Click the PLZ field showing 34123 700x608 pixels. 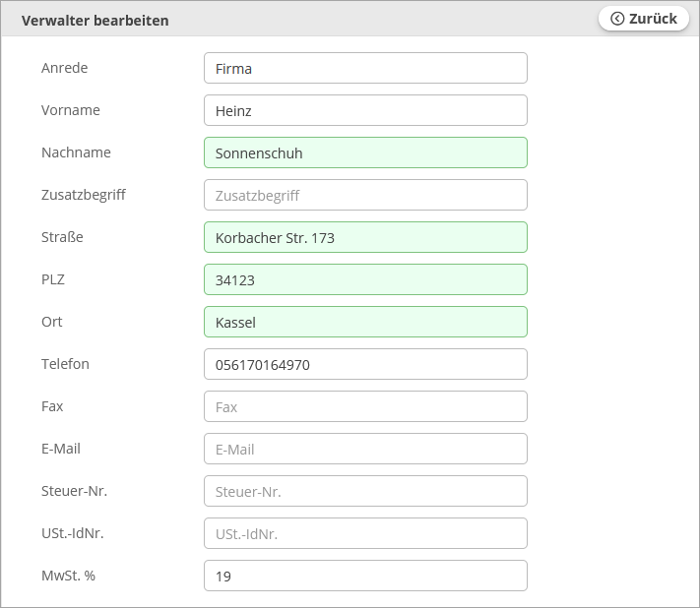point(364,280)
